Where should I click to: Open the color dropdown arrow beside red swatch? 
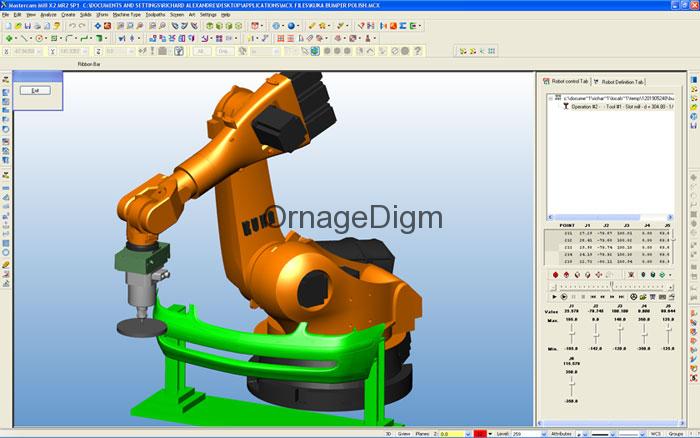490,434
